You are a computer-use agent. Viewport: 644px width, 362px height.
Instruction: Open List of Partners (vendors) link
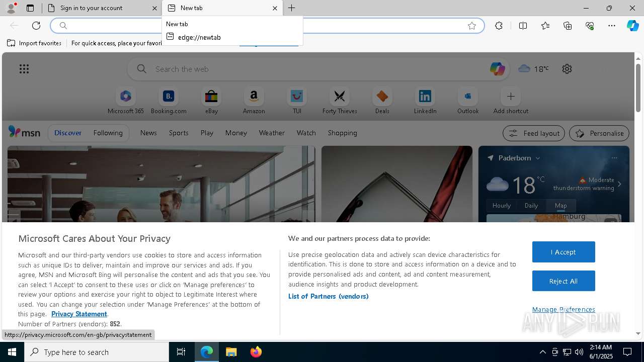tap(329, 296)
